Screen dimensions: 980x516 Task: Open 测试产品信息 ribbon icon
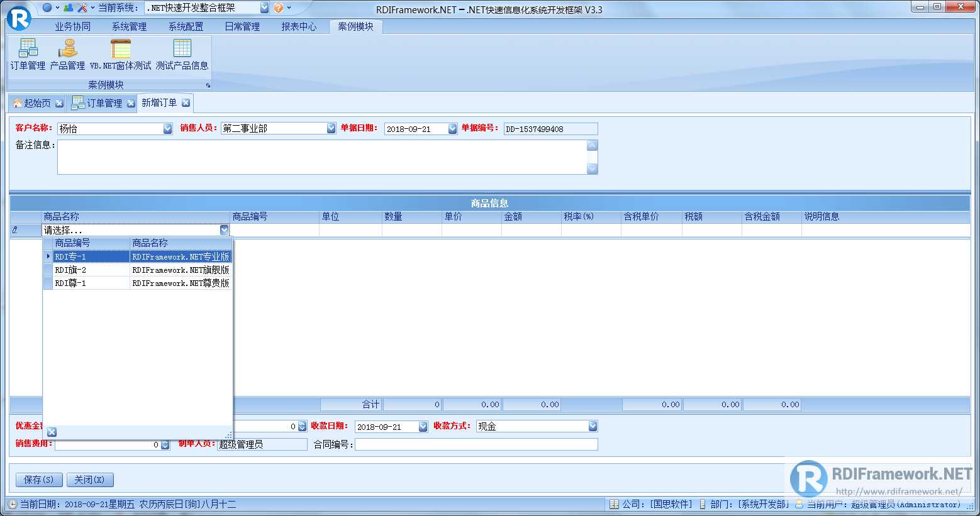coord(182,54)
